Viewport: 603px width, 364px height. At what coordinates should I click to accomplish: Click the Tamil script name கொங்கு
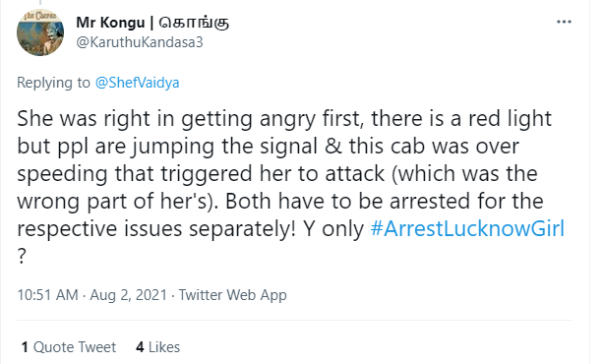click(x=194, y=23)
